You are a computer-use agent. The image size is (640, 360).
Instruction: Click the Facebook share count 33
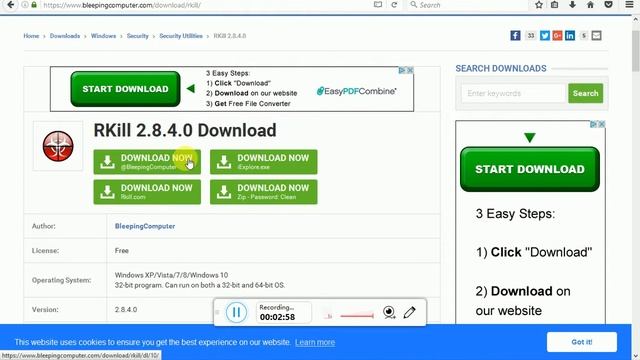pos(530,36)
